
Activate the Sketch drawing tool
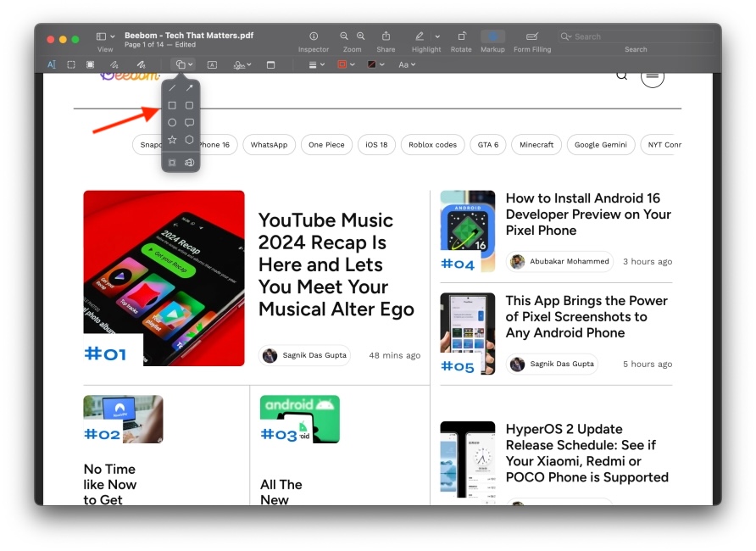tap(114, 64)
